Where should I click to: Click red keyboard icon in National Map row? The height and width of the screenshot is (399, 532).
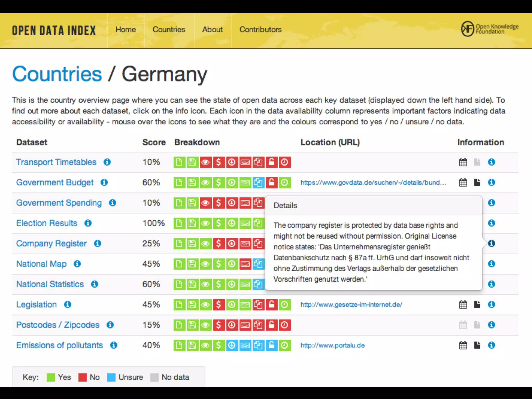pyautogui.click(x=245, y=264)
